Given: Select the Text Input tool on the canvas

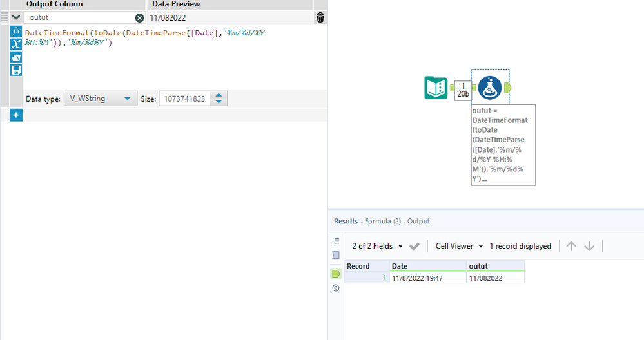Looking at the screenshot, I should pos(436,88).
